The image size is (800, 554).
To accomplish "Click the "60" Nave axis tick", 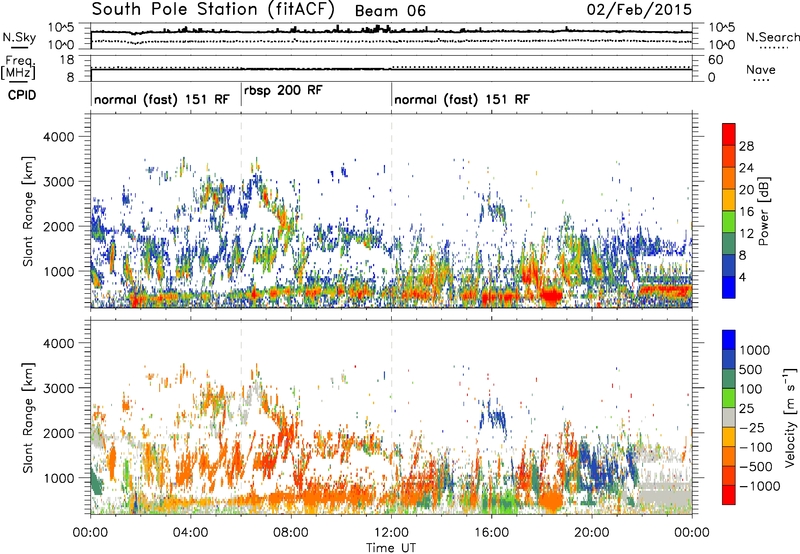I will [x=715, y=60].
